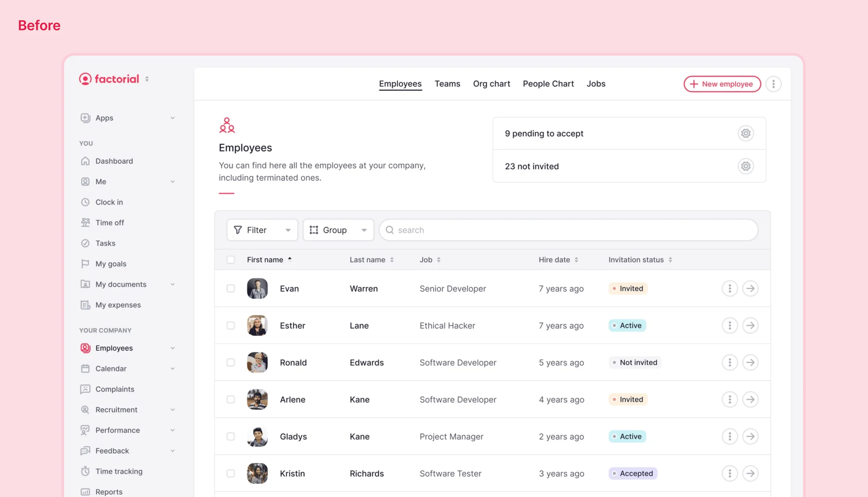This screenshot has width=868, height=497.
Task: Go to Dashboard home icon
Action: click(x=85, y=161)
